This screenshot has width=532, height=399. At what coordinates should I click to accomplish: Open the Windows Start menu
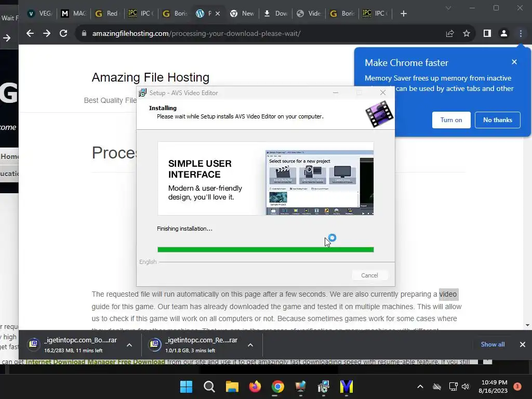[186, 387]
